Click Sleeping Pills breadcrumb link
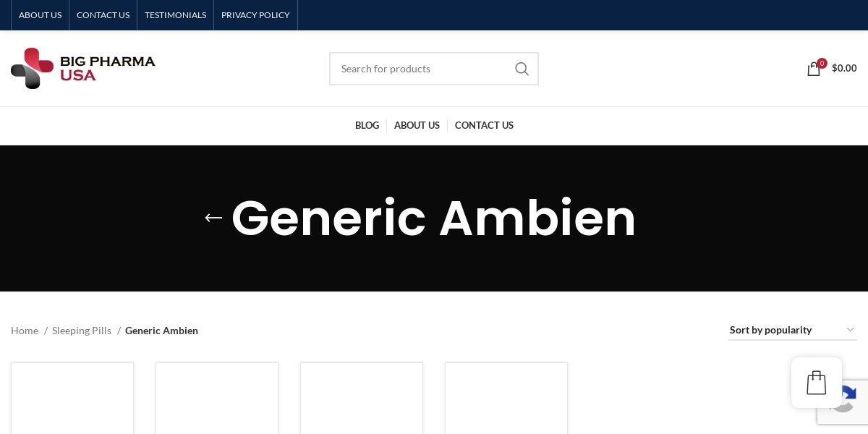868x434 pixels. click(82, 331)
